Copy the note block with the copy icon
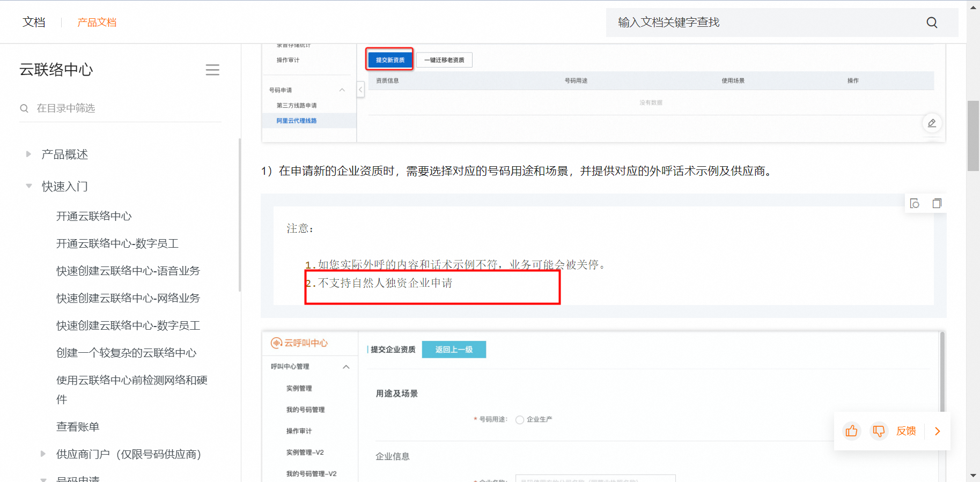 point(937,203)
